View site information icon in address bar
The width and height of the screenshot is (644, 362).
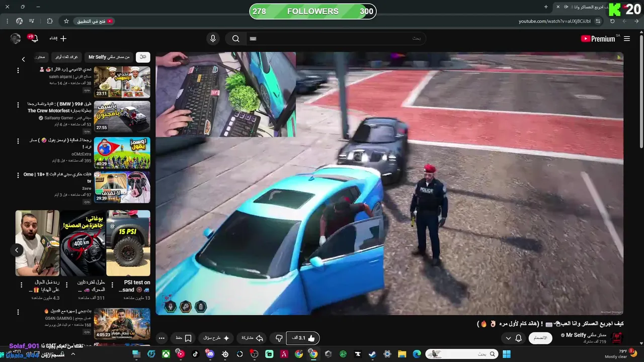[x=598, y=21]
